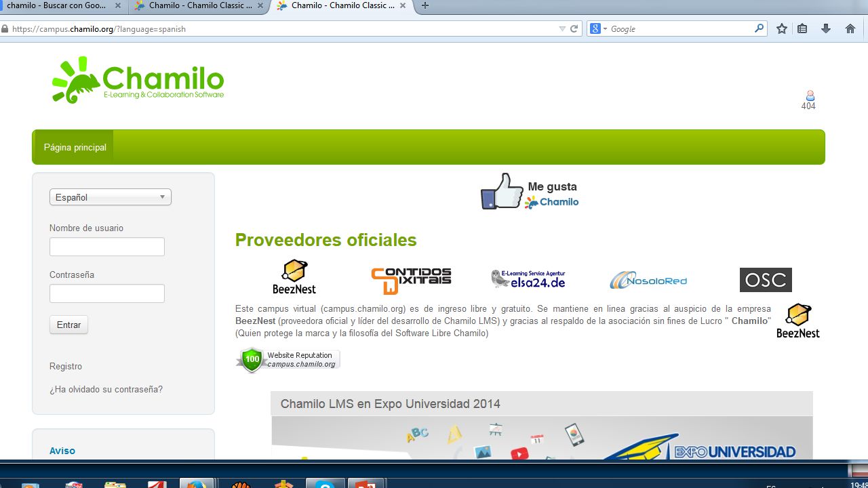
Task: Click ¿Ha olvidado su contraseña? link
Action: coord(106,389)
